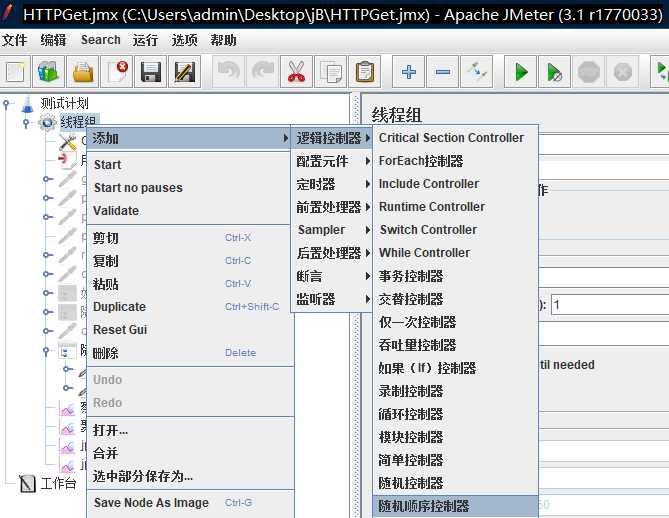Viewport: 669px width, 518px height.
Task: Expand the 前置处理器 submenu
Action: [x=332, y=207]
